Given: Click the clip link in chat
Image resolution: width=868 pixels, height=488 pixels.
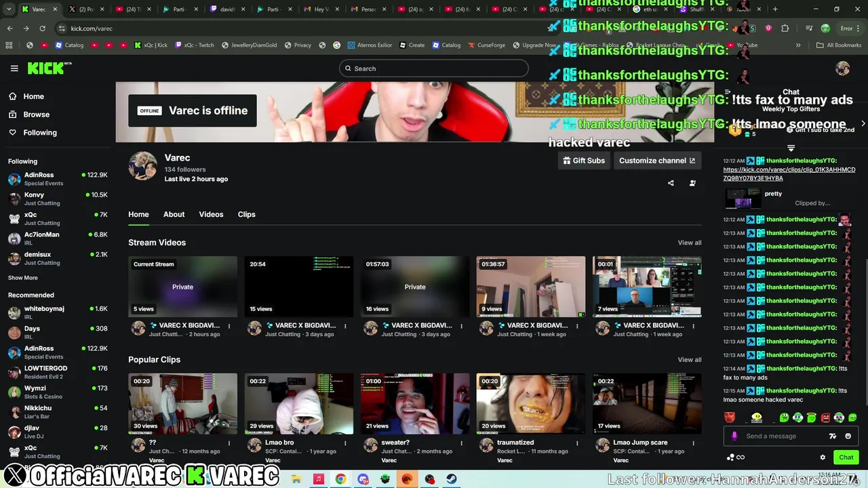Looking at the screenshot, I should [x=789, y=174].
